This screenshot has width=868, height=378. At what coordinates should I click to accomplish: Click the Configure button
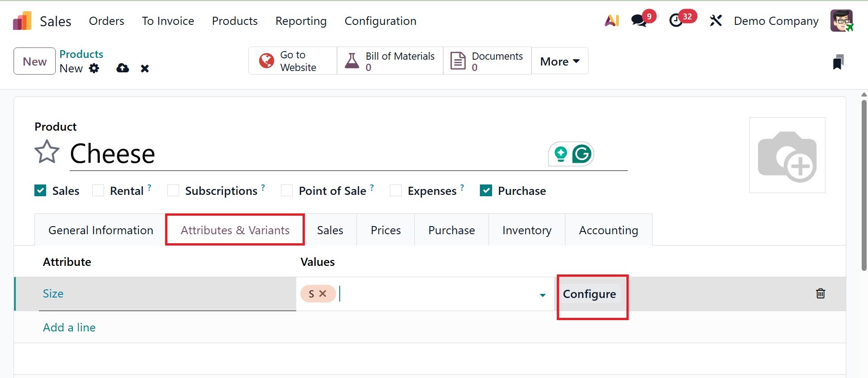pos(589,294)
